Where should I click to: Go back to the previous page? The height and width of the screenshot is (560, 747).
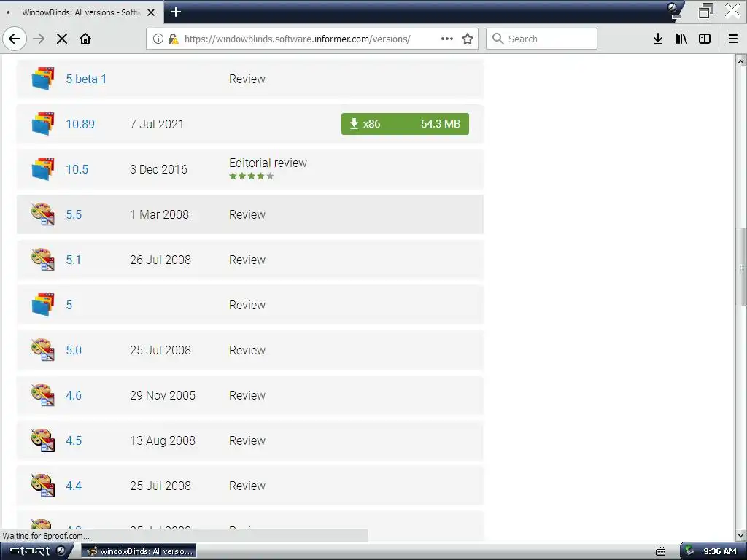15,39
